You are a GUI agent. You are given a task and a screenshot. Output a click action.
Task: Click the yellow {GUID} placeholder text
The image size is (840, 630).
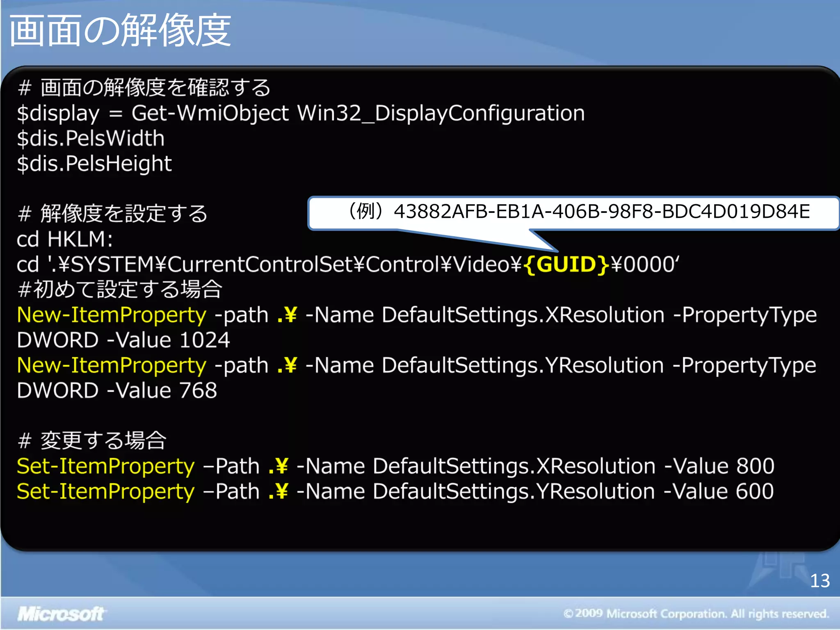point(566,265)
